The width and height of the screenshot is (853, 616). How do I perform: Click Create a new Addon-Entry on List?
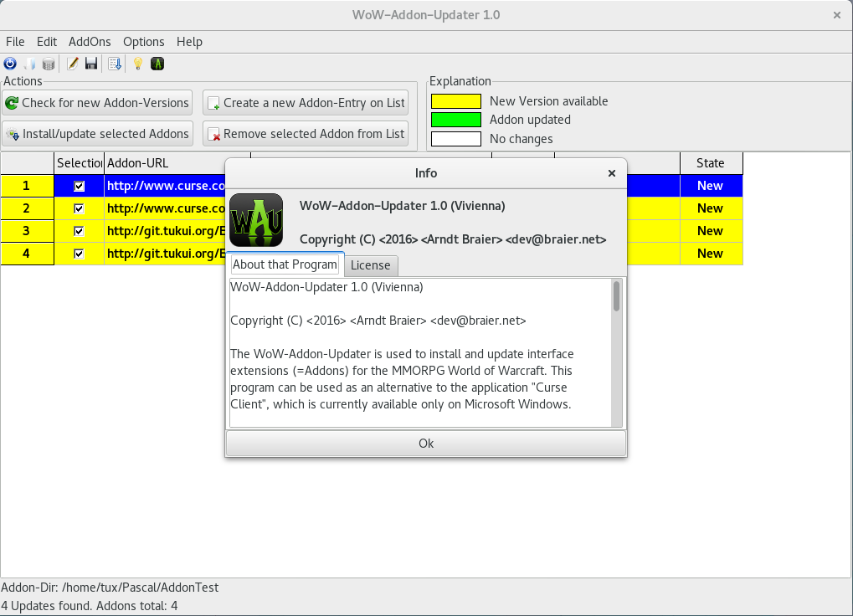pyautogui.click(x=306, y=103)
